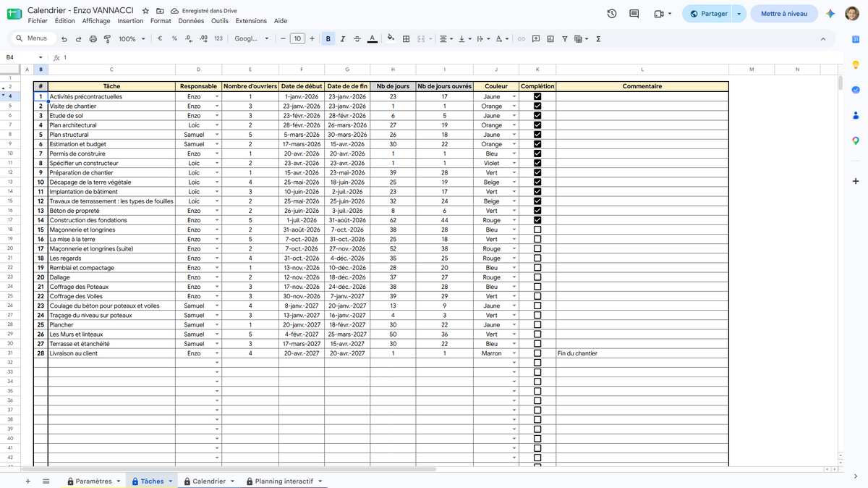868x488 pixels.
Task: Open the Fichier menu
Action: (38, 21)
